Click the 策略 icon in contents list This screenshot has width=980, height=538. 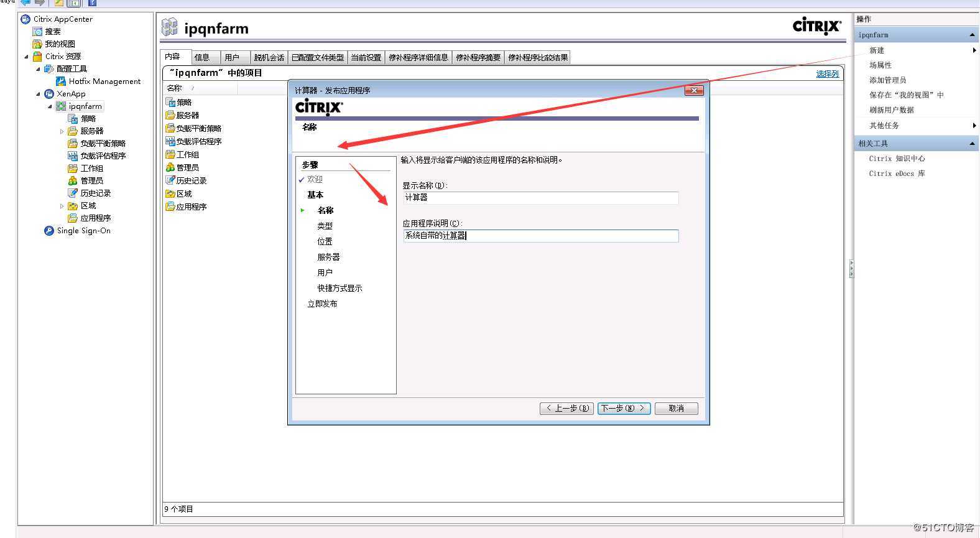click(170, 102)
